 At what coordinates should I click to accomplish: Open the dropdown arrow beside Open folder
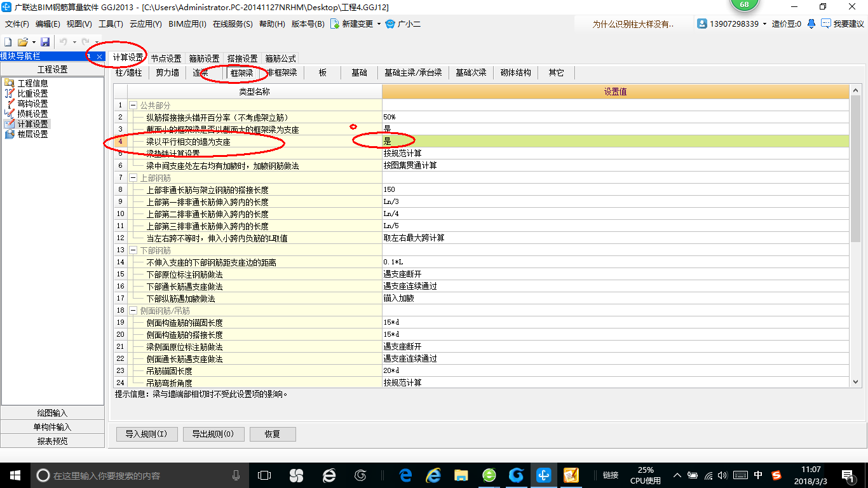(x=33, y=43)
